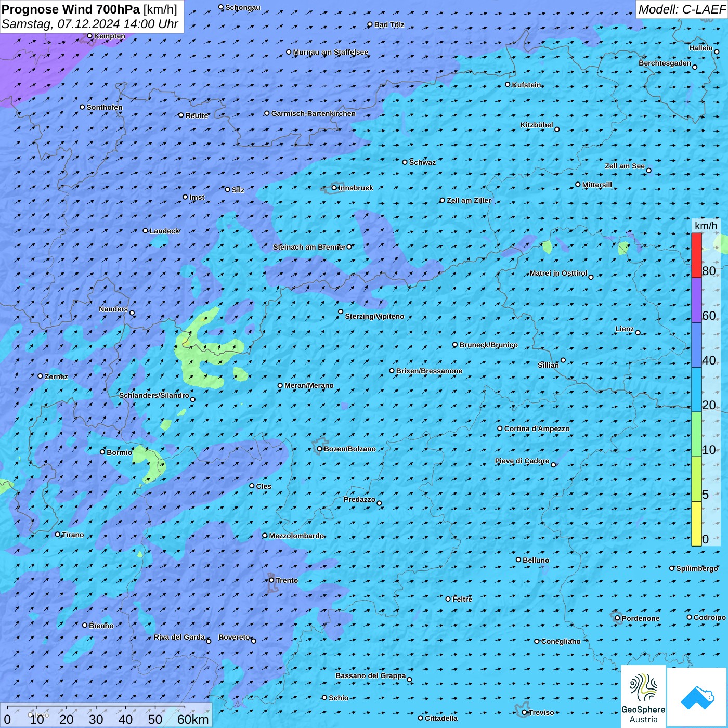Click the Feltre city marker

point(448,599)
